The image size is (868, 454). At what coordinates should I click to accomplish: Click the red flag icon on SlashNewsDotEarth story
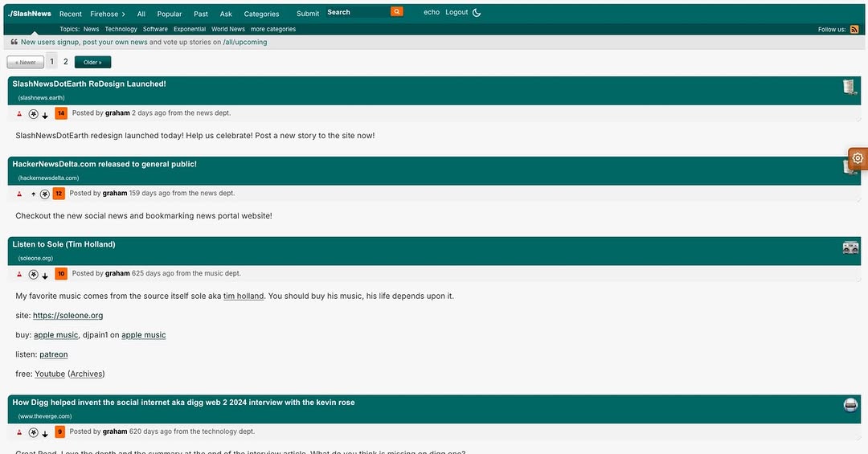tap(19, 113)
